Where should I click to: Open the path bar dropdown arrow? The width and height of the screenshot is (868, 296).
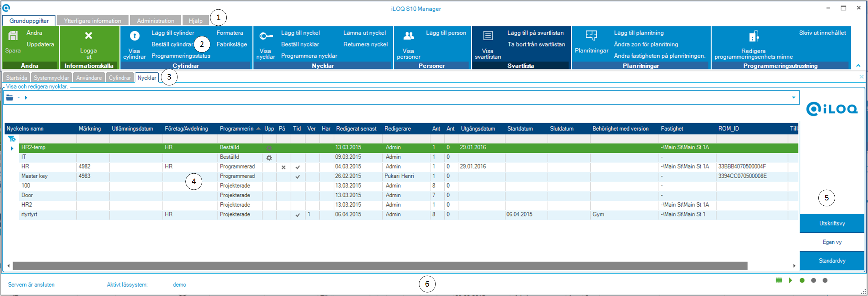(794, 98)
